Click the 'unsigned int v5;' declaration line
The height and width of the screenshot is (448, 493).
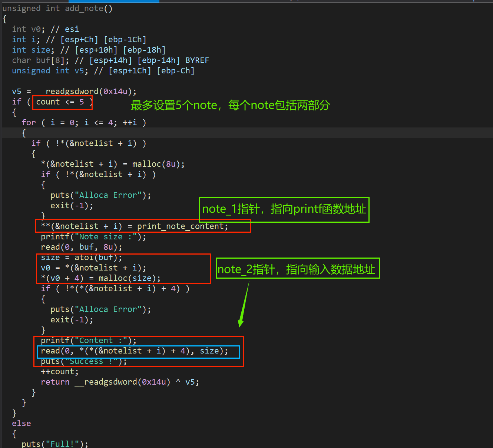coord(103,70)
